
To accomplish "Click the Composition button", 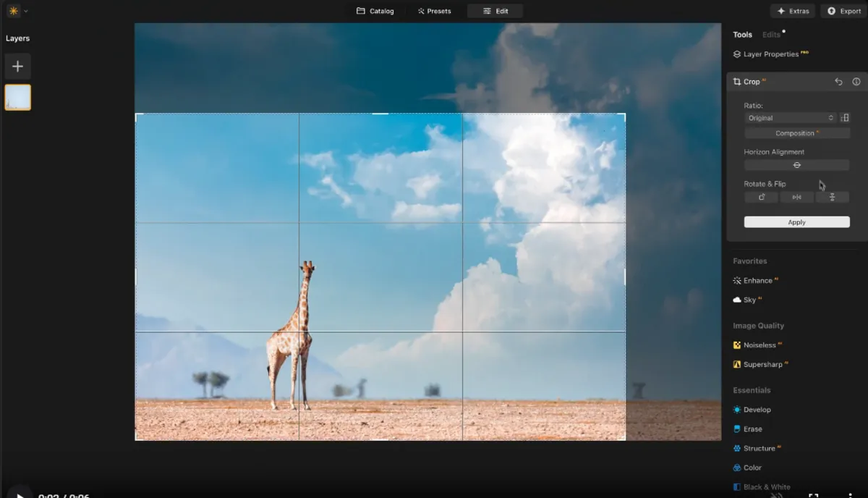I will [796, 132].
